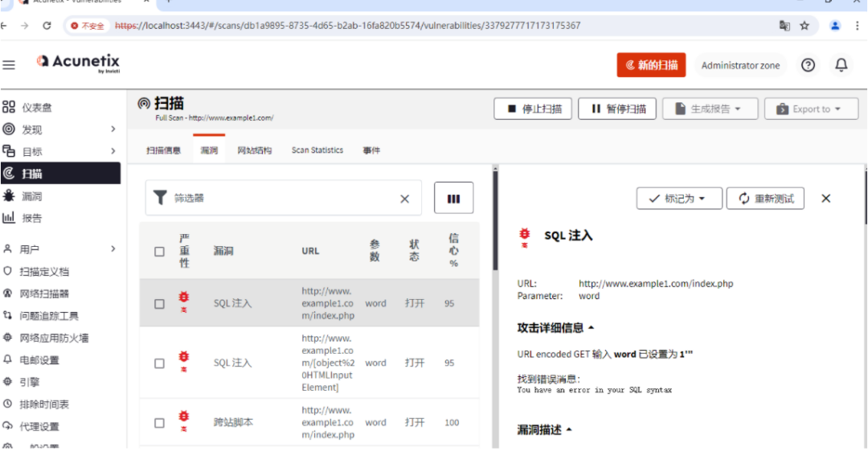Switch to the 事件 tab
The height and width of the screenshot is (468, 868).
point(371,150)
